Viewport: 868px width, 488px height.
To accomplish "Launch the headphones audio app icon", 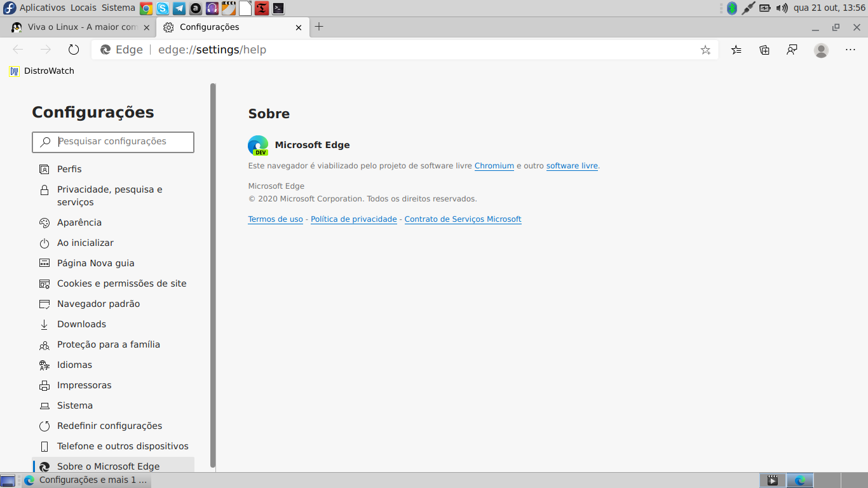I will tap(212, 8).
